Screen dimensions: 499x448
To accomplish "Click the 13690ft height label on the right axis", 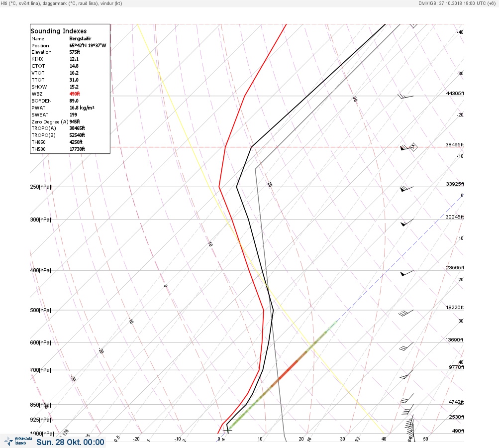I will 454,340.
